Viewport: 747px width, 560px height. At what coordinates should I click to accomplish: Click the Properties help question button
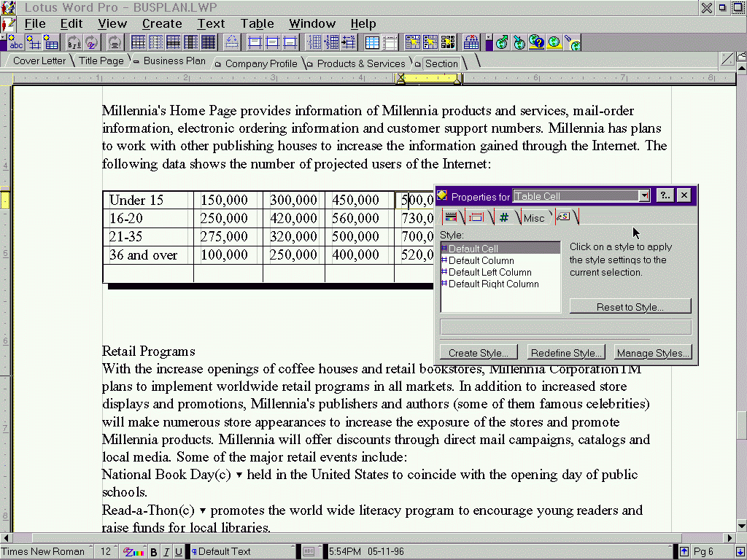click(665, 195)
